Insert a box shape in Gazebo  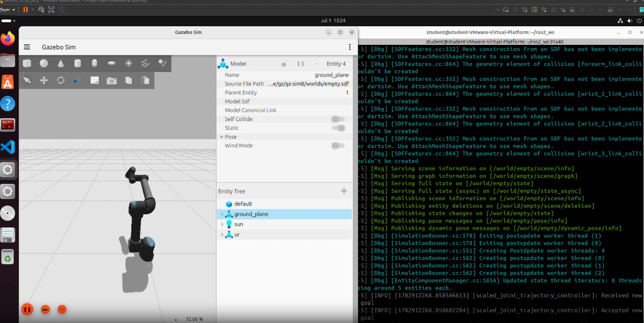pyautogui.click(x=27, y=63)
